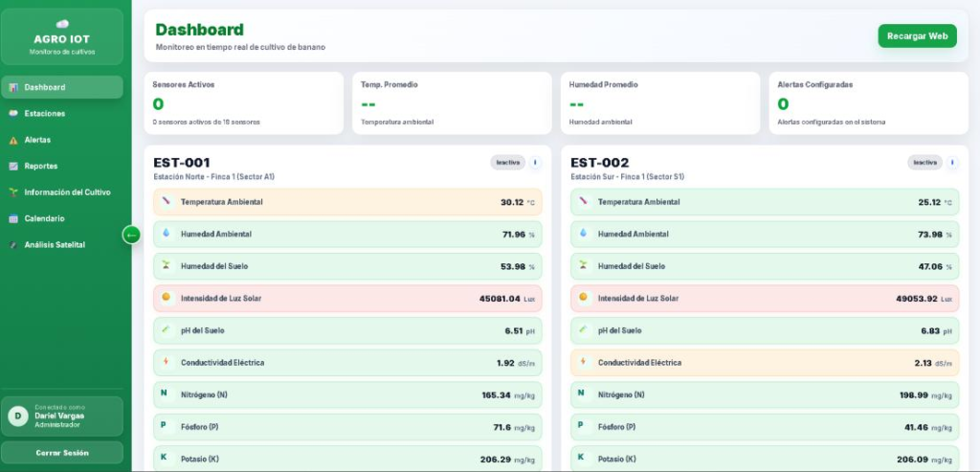Click the EST-001 Fósforo P icon

coord(164,425)
